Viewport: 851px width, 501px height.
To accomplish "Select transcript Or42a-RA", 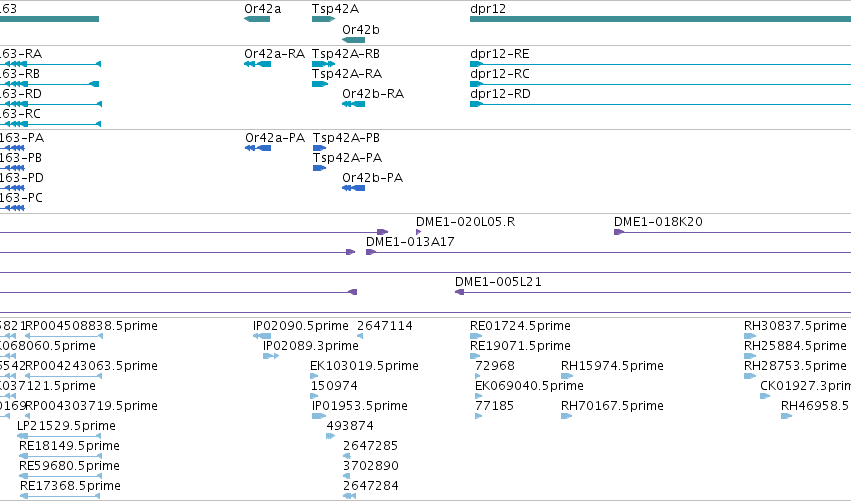I will click(x=258, y=64).
